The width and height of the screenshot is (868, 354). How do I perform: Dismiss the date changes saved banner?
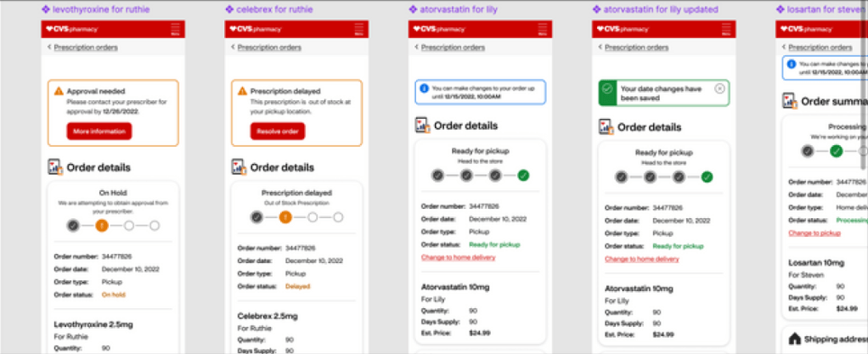(719, 88)
